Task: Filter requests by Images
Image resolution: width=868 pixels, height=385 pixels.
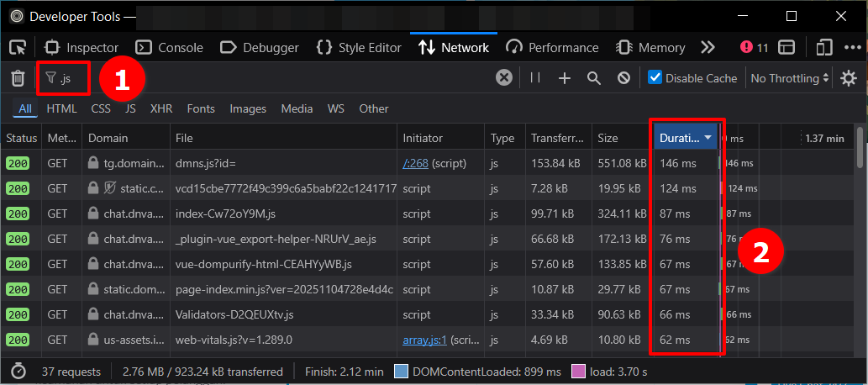Action: pyautogui.click(x=248, y=108)
